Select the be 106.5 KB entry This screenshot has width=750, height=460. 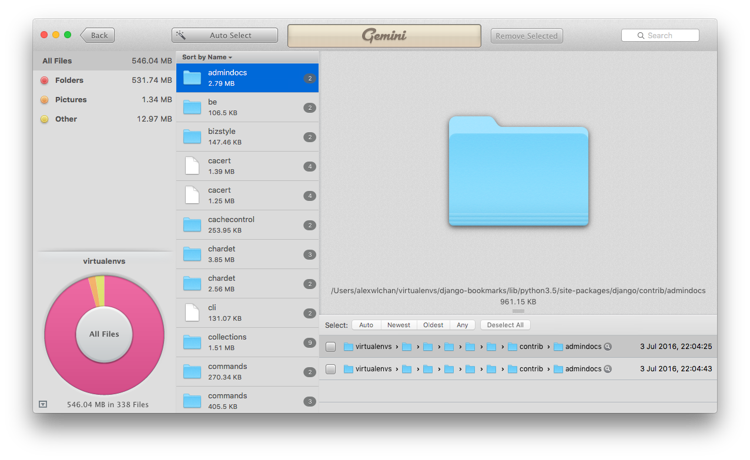[247, 107]
